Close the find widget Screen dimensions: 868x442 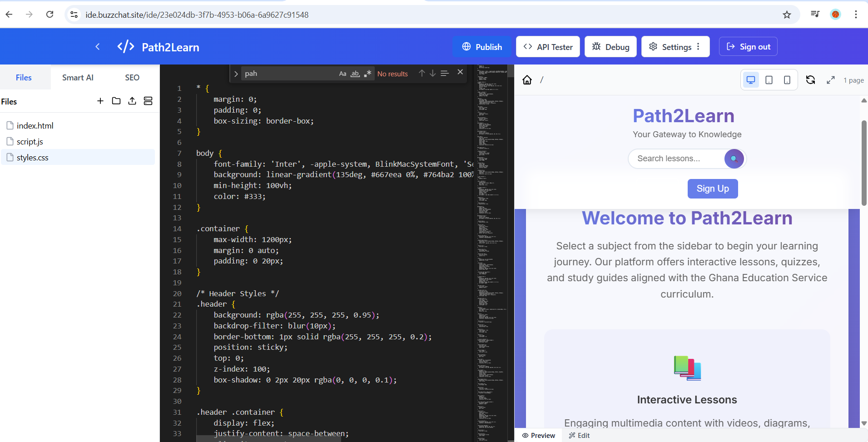(460, 72)
